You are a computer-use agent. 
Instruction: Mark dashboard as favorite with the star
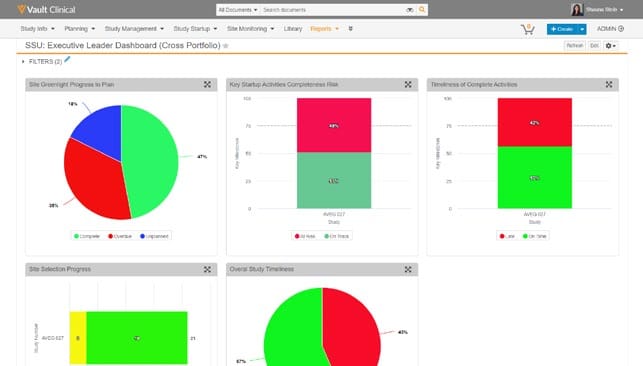click(x=226, y=46)
